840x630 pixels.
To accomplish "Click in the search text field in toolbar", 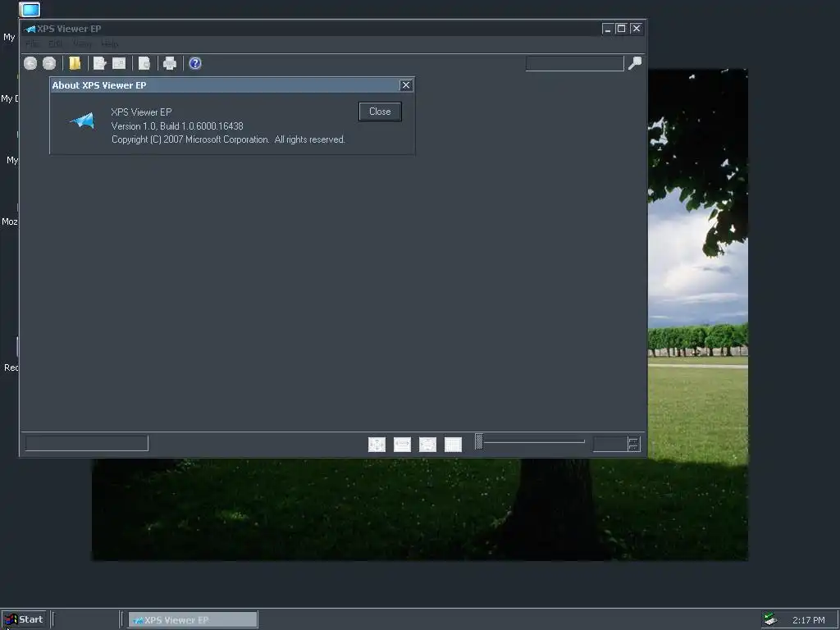I will click(575, 64).
